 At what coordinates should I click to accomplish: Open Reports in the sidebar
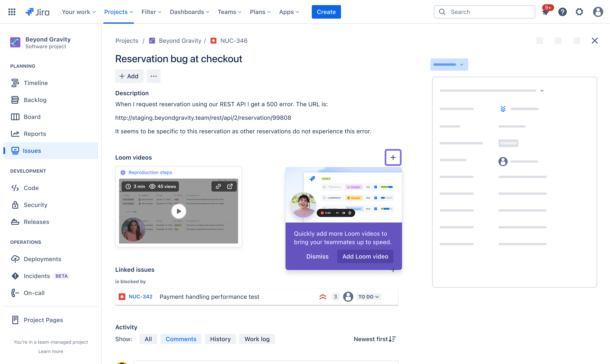pyautogui.click(x=51, y=134)
